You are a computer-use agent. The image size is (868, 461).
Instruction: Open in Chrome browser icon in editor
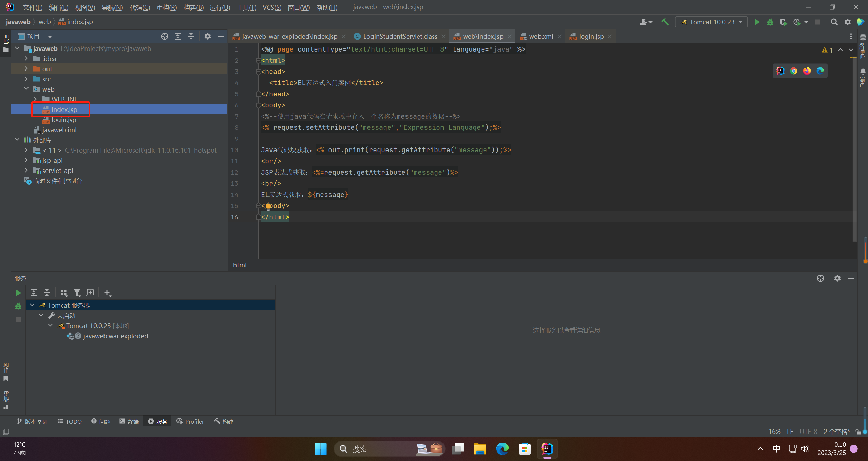click(793, 71)
